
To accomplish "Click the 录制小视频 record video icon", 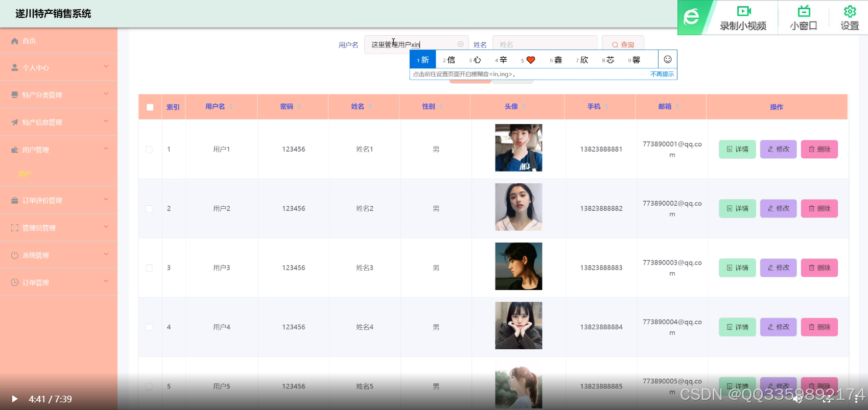I will pos(743,11).
